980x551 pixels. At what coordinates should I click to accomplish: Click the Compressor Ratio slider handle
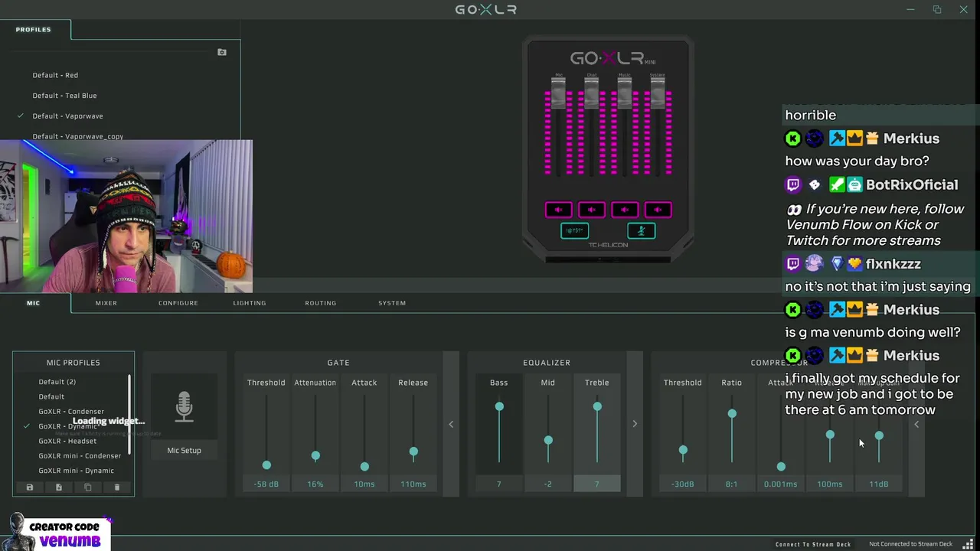pyautogui.click(x=732, y=413)
